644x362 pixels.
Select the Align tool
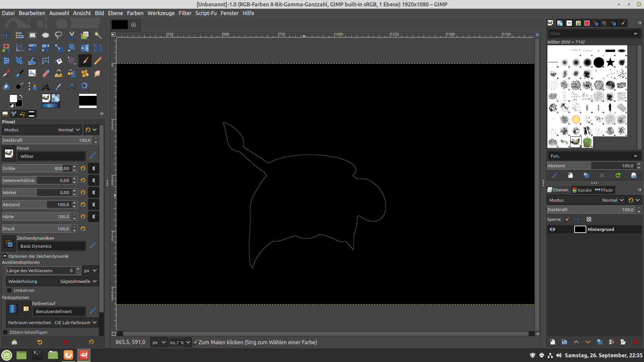(x=19, y=35)
